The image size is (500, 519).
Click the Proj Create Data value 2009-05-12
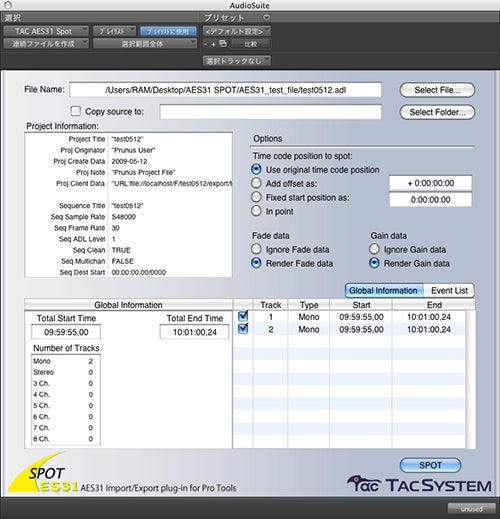pos(129,161)
